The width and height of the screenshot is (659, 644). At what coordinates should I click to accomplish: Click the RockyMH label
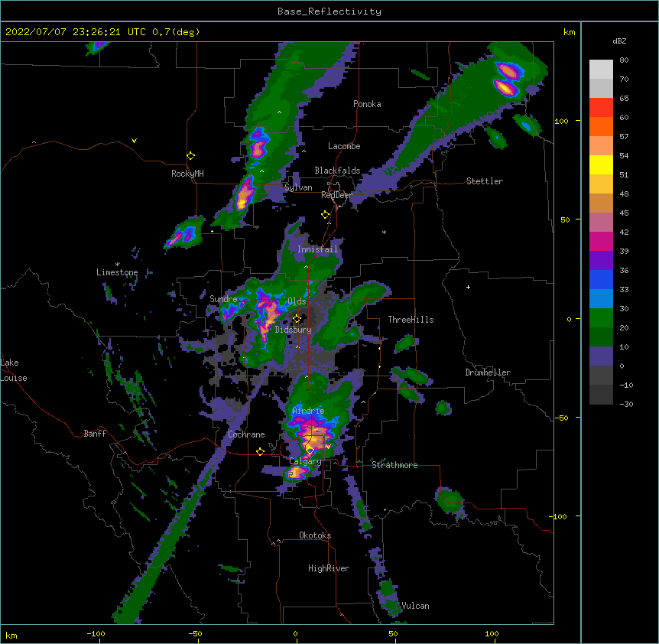tap(187, 174)
